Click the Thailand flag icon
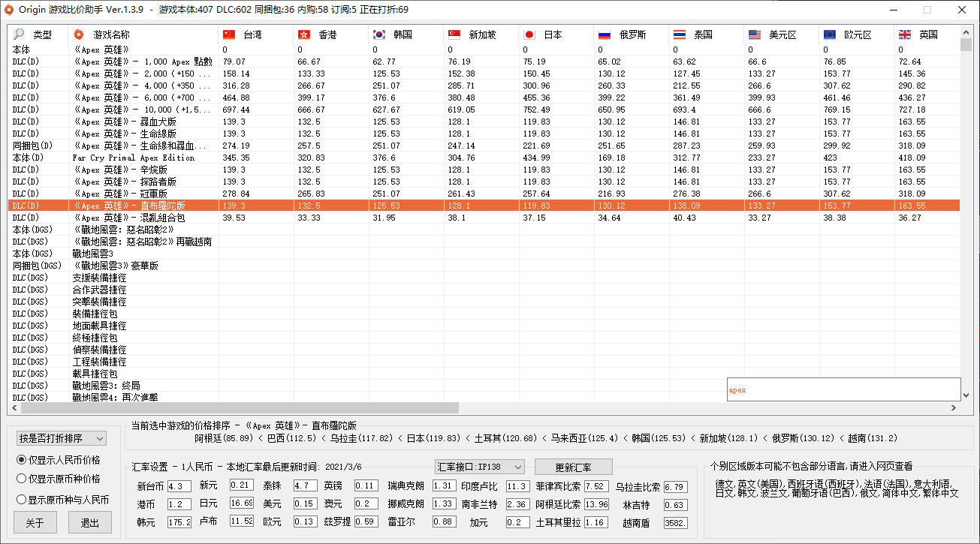The width and height of the screenshot is (980, 544). pyautogui.click(x=680, y=35)
